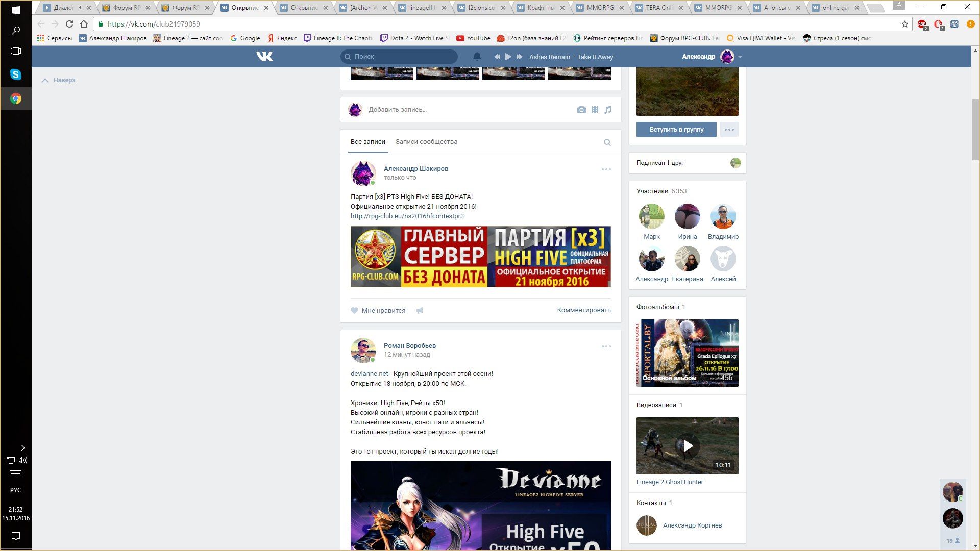Open group actions three-dot menu
The width and height of the screenshot is (980, 551).
click(x=729, y=130)
